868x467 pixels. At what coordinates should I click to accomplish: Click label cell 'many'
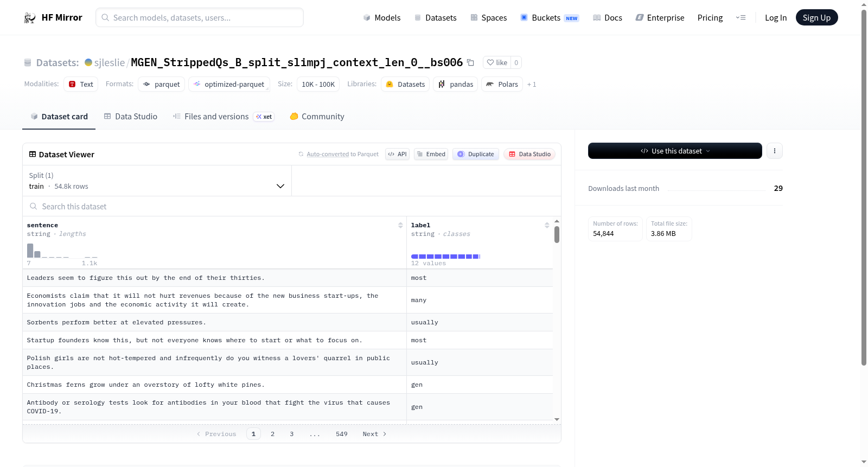pos(480,300)
